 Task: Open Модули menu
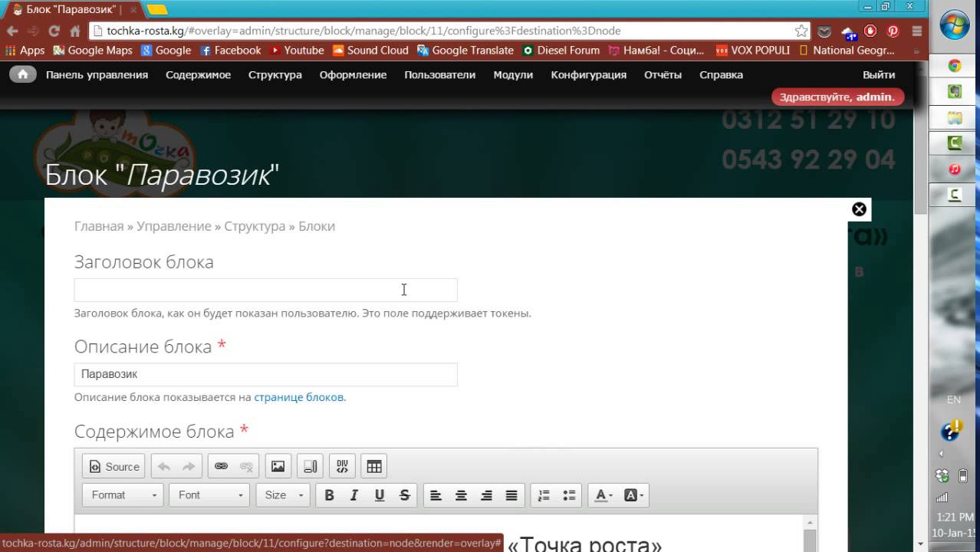[513, 74]
